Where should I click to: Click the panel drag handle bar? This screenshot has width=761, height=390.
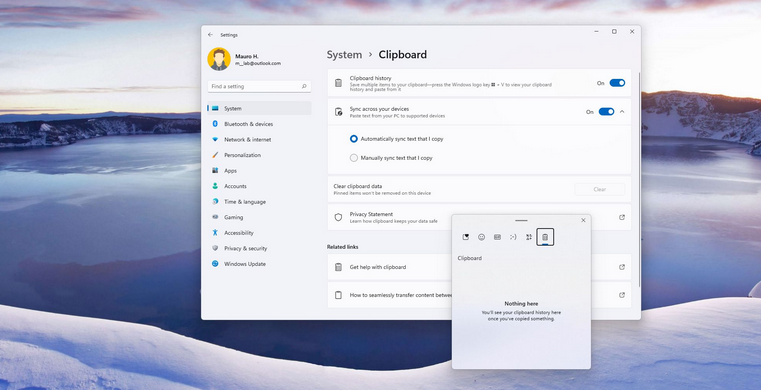click(x=521, y=220)
